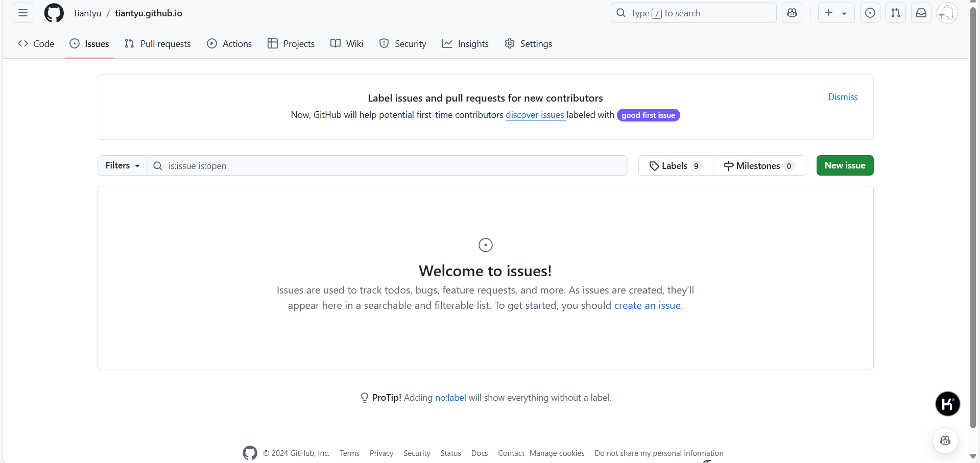Open the hamburger navigation menu

point(23,13)
